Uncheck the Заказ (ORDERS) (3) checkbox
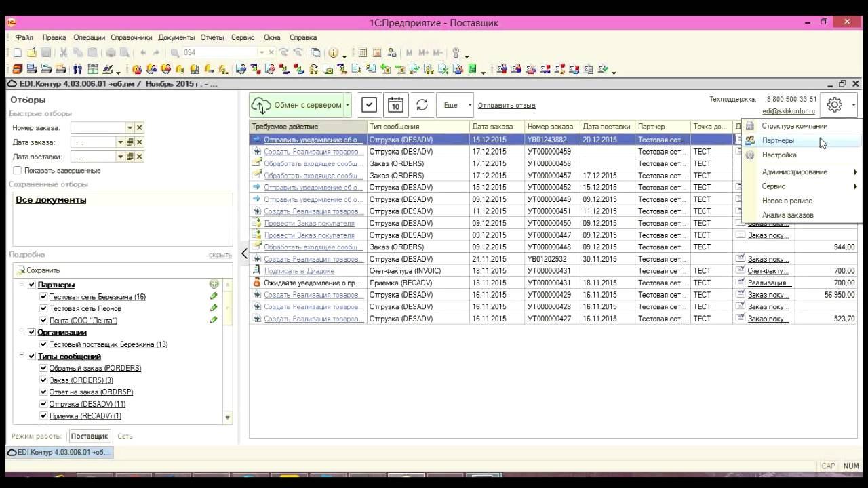This screenshot has width=868, height=488. (44, 380)
